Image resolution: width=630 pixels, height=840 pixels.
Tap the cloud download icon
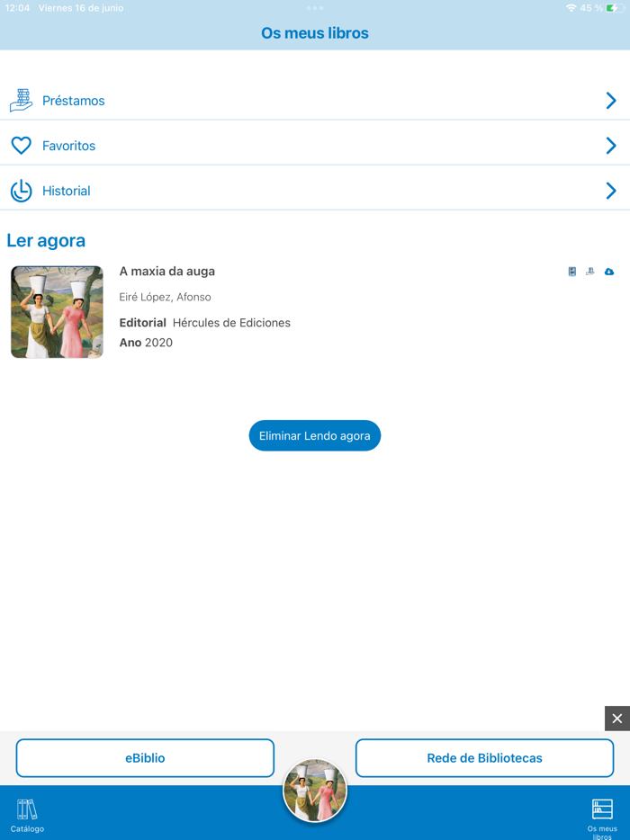click(x=609, y=272)
